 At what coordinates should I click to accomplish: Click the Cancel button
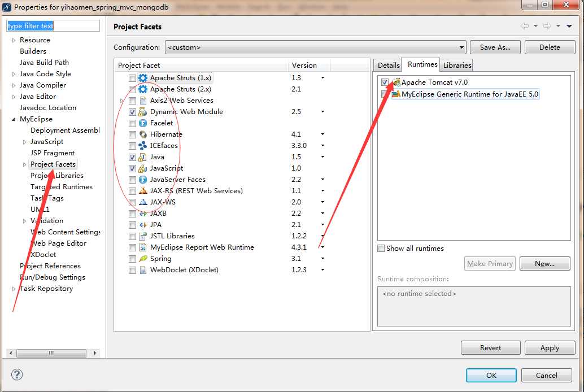click(x=546, y=375)
